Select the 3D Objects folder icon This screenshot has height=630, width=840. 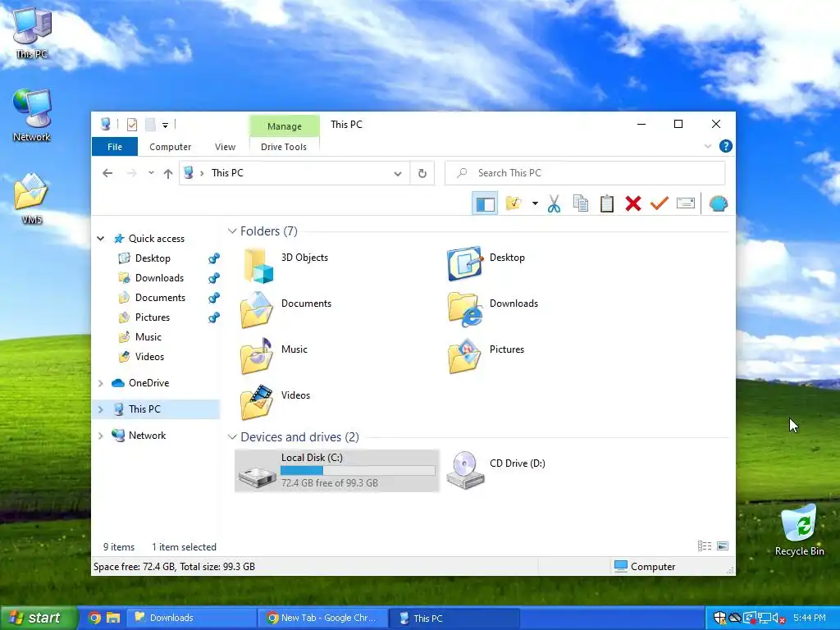[x=258, y=265]
